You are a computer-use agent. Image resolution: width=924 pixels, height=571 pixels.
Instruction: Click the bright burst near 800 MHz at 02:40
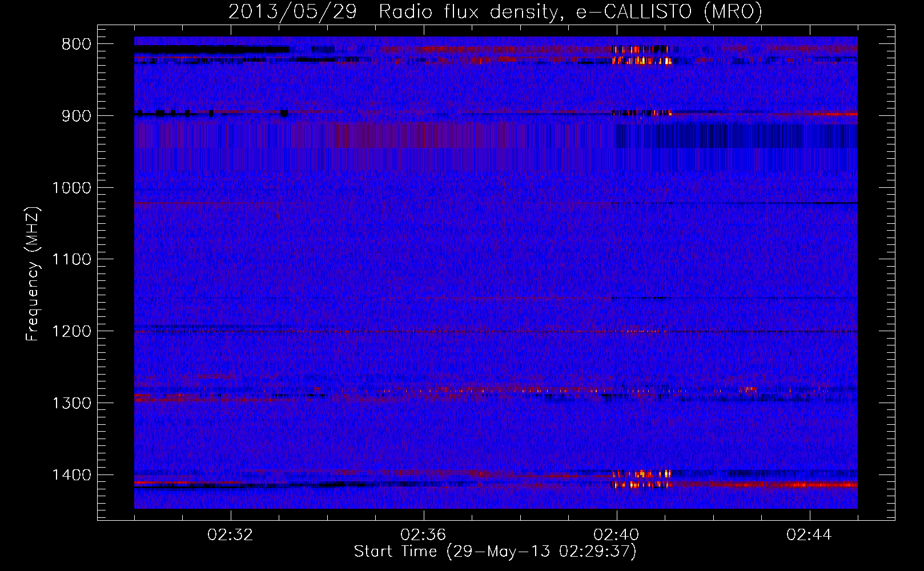pos(641,55)
